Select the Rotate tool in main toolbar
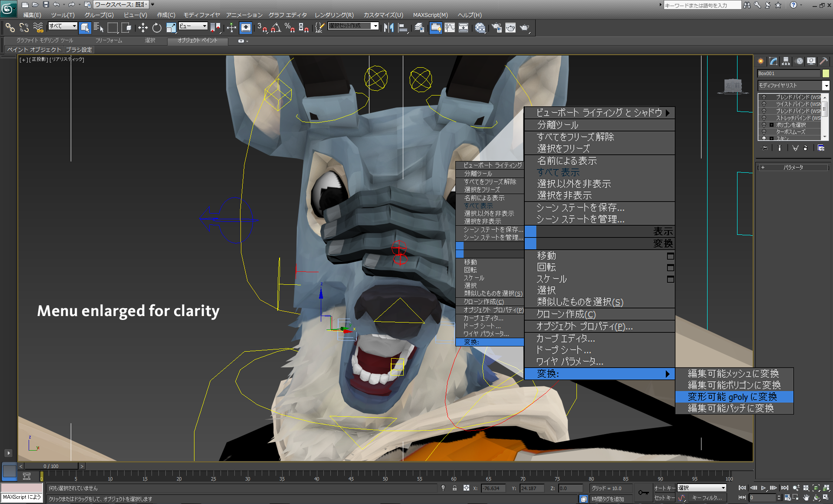The height and width of the screenshot is (504, 833). coord(157,28)
